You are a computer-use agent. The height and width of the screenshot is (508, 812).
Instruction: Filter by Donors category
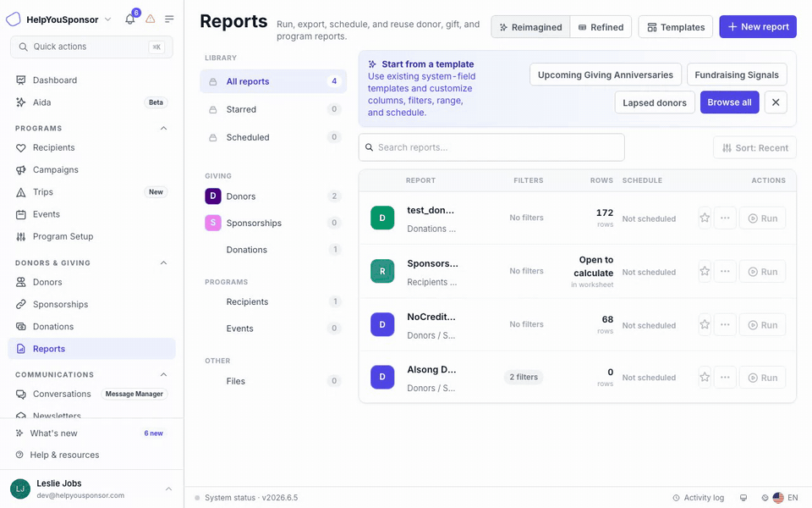(273, 196)
